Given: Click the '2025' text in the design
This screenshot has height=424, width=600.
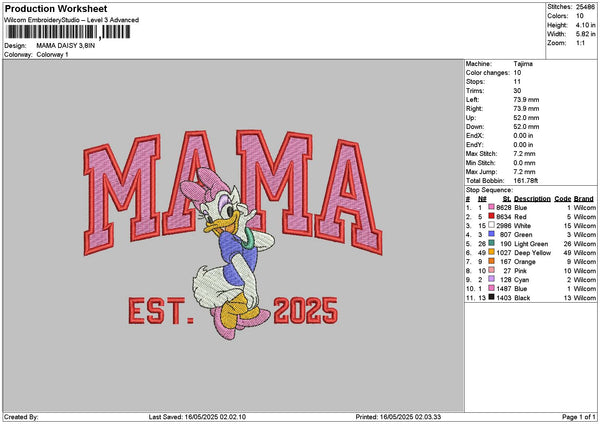Looking at the screenshot, I should pos(306,310).
